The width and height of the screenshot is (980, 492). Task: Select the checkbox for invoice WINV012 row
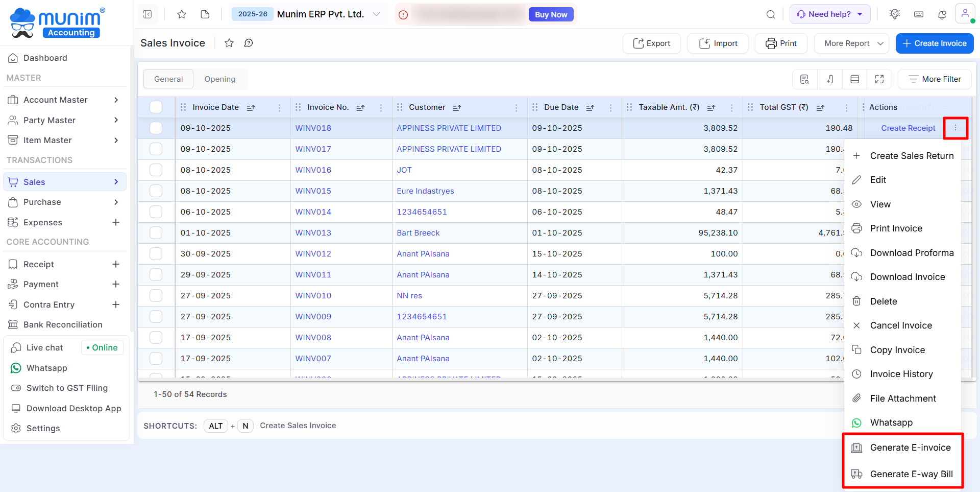pyautogui.click(x=156, y=254)
